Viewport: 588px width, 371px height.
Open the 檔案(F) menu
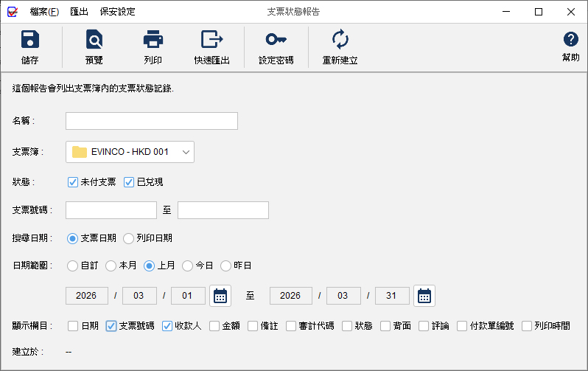(44, 12)
